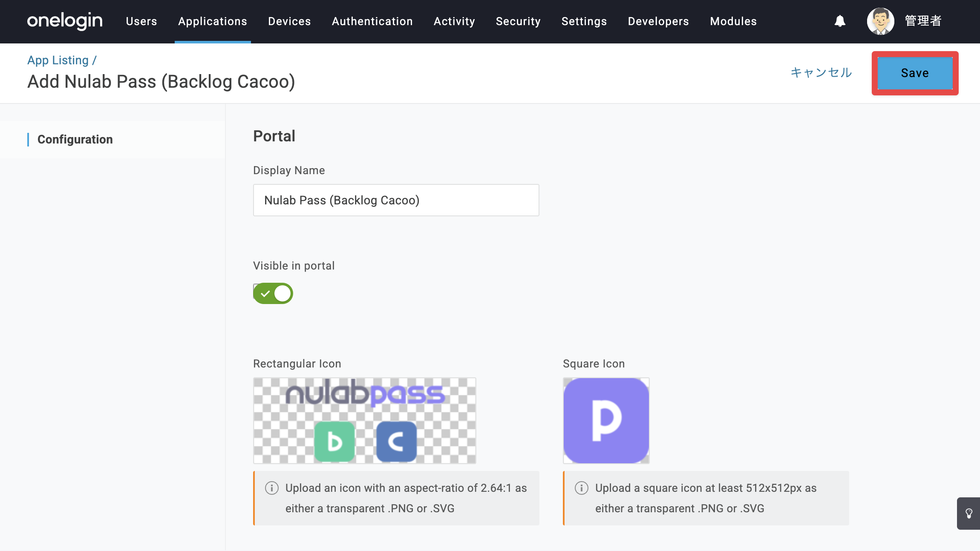980x551 pixels.
Task: Click the rectangular nulabpass icon image
Action: tap(365, 421)
